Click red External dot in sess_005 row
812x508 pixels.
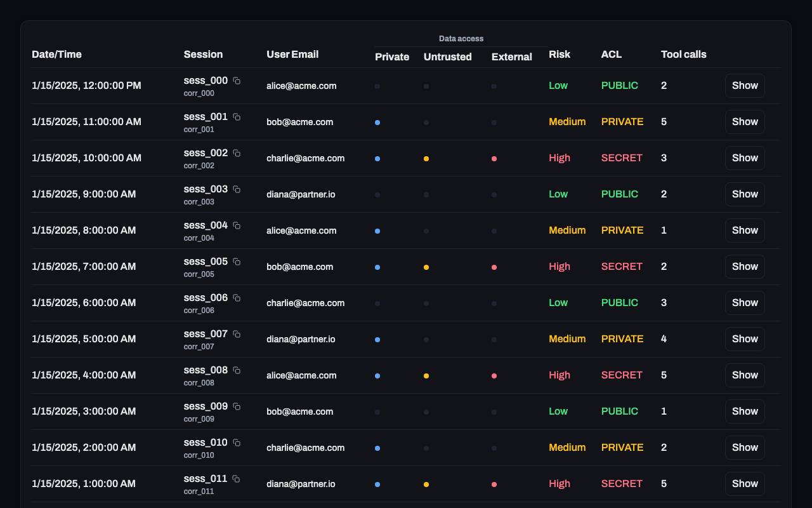[494, 267]
